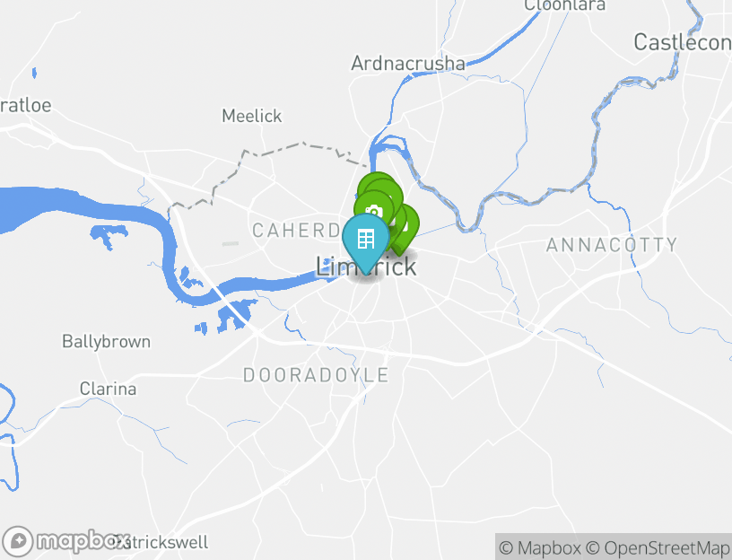Open the © Mapbox attribution link

540,547
